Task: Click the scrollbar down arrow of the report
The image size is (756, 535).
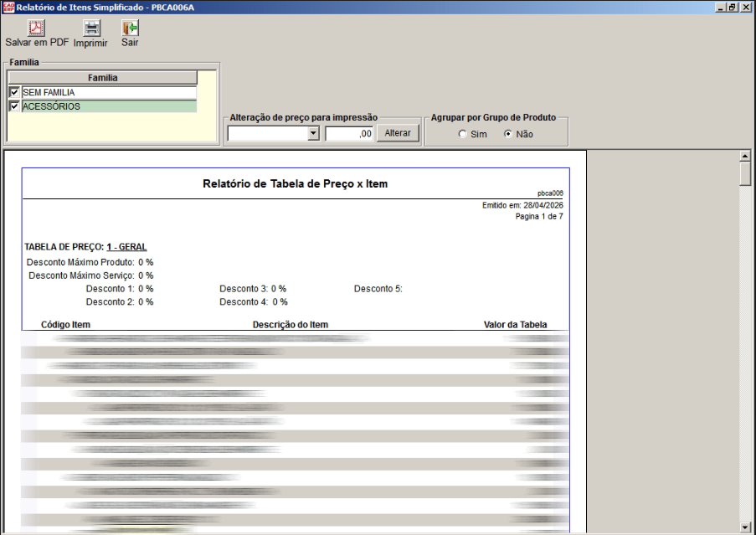Action: 745,527
